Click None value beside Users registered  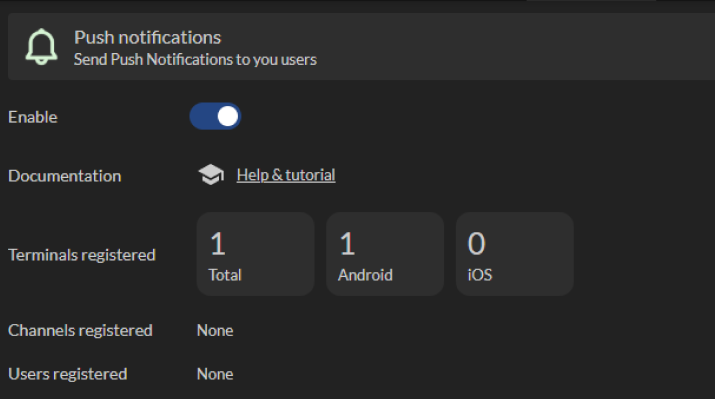click(215, 374)
